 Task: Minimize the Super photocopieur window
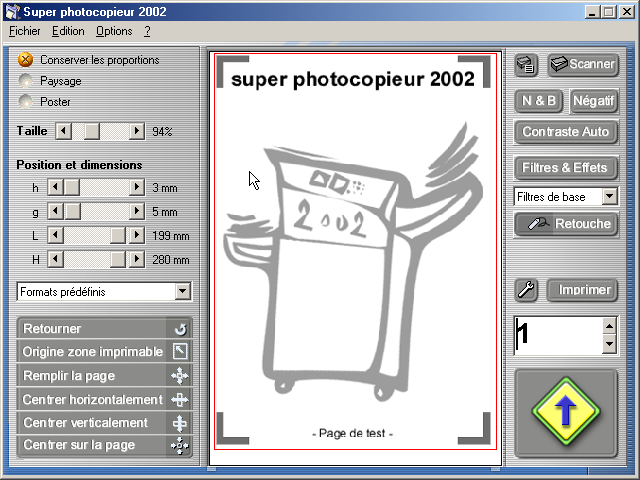tap(592, 12)
